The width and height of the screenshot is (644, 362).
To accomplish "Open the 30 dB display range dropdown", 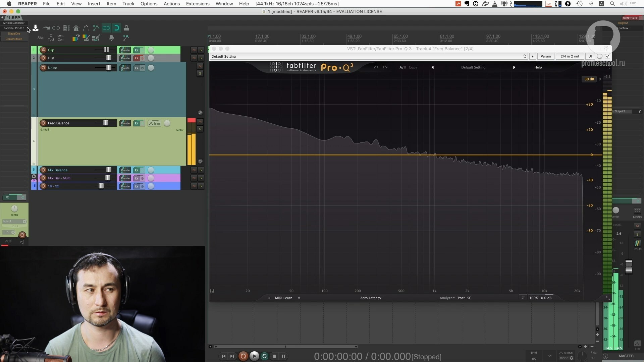I will [589, 79].
